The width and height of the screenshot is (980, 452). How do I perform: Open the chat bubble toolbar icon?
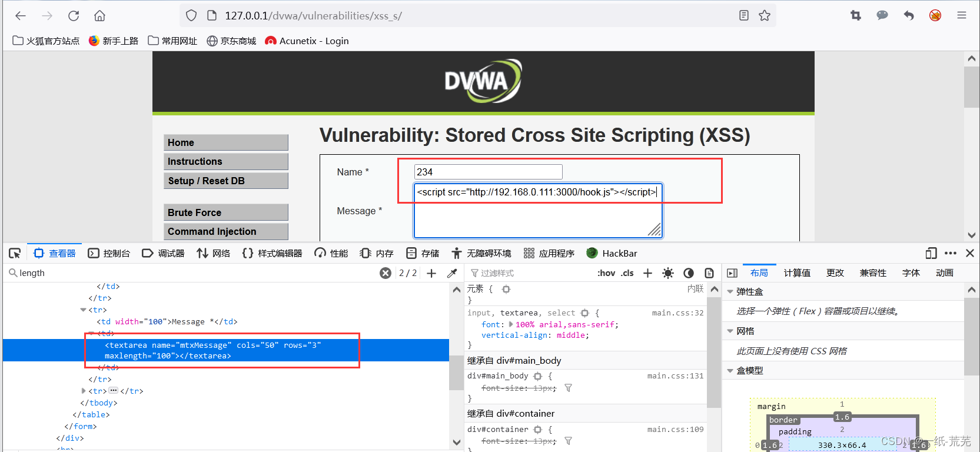pos(882,15)
